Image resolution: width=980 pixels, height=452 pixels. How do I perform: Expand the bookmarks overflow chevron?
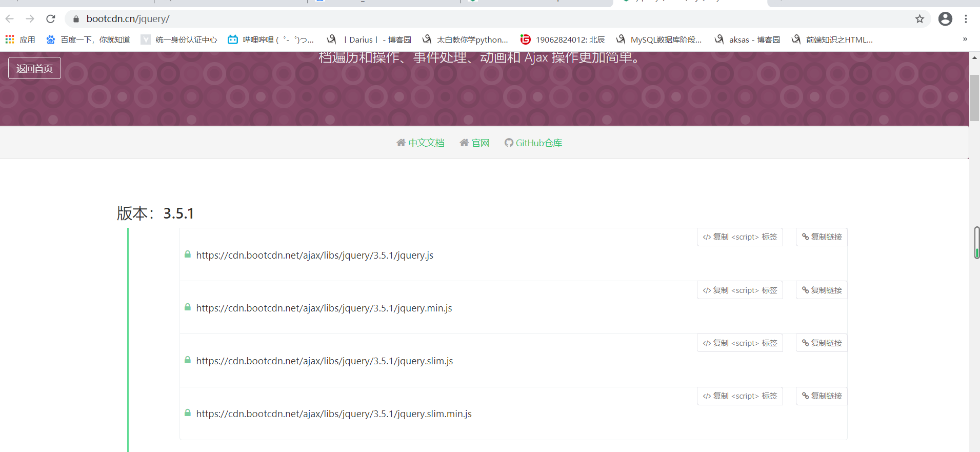[x=965, y=39]
